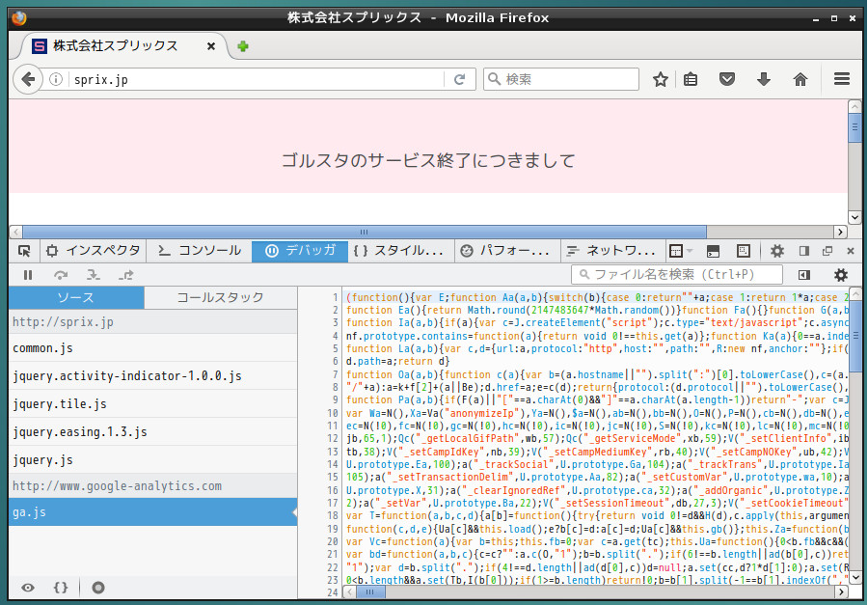Viewport: 868px width, 605px height.
Task: Open the bookmarks list icon
Action: 691,79
